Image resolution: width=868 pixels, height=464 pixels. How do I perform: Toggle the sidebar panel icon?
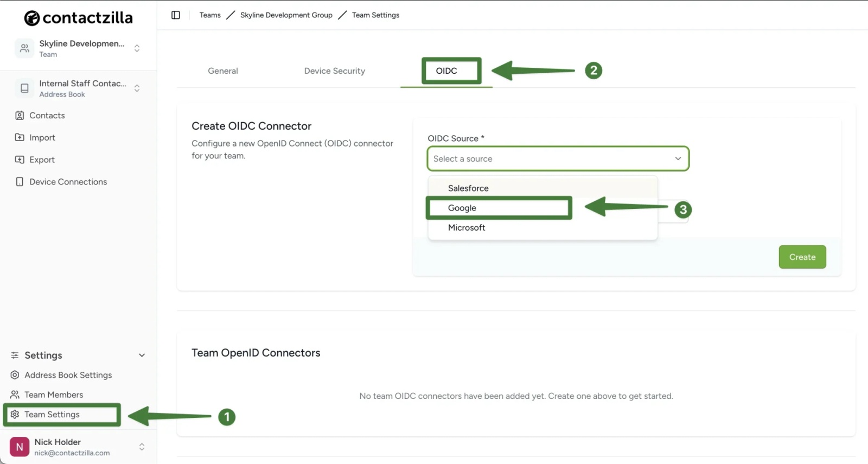tap(176, 15)
